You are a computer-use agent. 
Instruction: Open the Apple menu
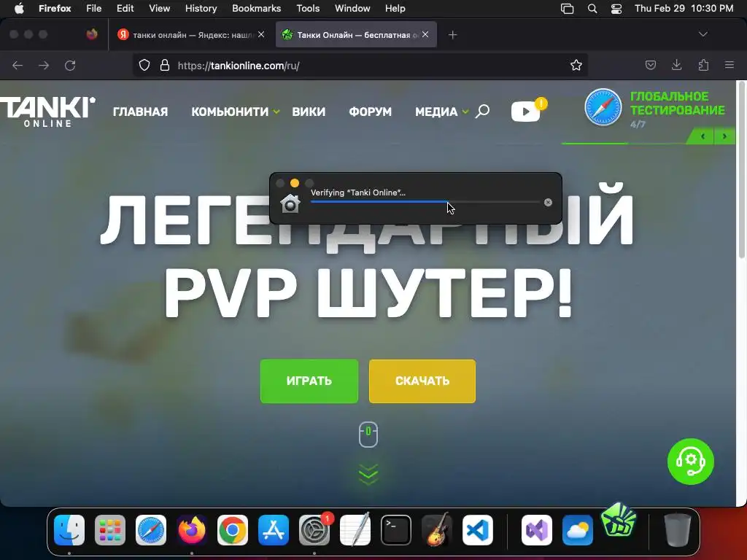[19, 9]
